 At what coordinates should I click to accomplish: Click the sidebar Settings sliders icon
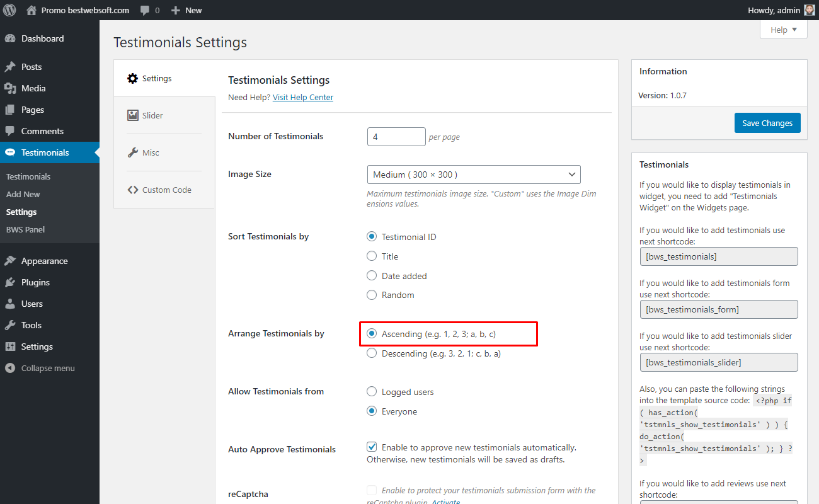[x=10, y=346]
